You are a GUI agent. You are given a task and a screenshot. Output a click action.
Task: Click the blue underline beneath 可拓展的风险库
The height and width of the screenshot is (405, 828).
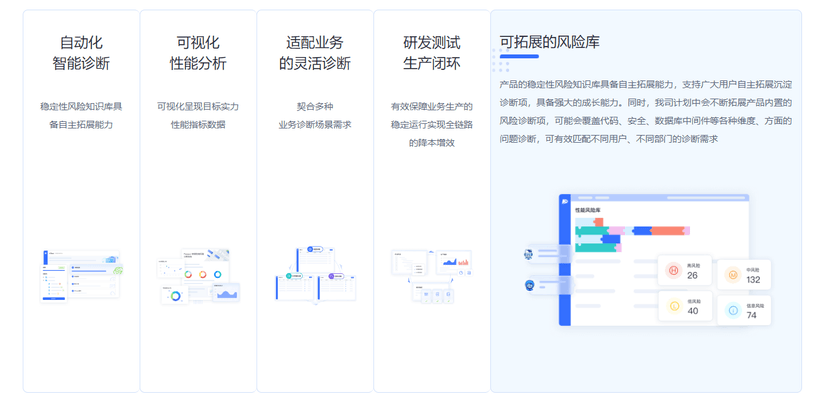point(519,56)
